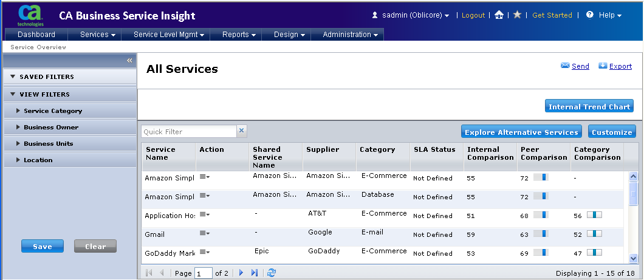Click the Export link
The width and height of the screenshot is (644, 280).
tap(620, 66)
